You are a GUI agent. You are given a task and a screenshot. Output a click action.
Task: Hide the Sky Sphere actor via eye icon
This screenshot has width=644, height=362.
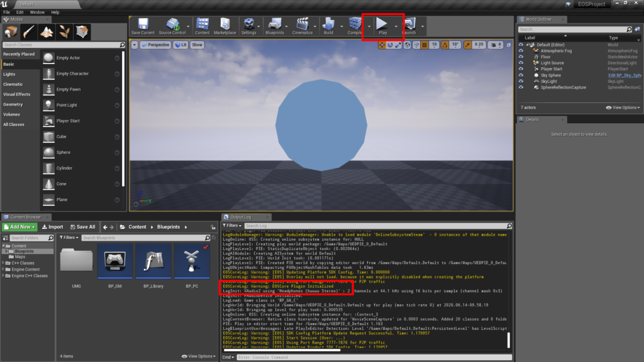click(x=521, y=75)
